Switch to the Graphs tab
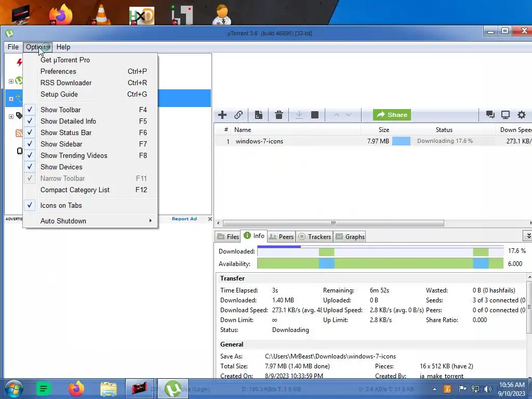 350,236
